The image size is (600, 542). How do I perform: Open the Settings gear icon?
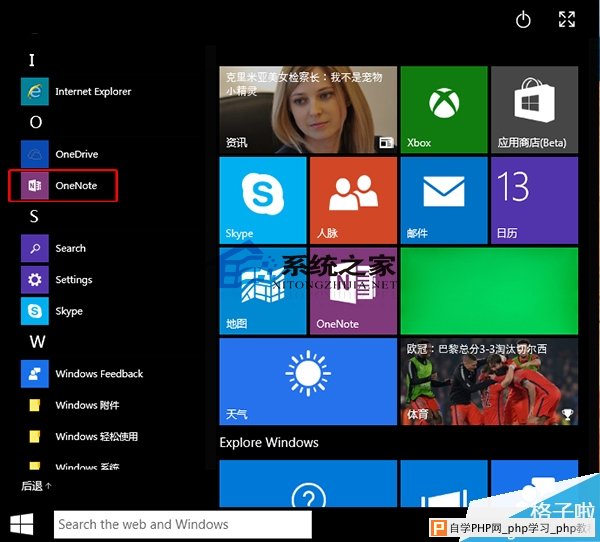[35, 280]
